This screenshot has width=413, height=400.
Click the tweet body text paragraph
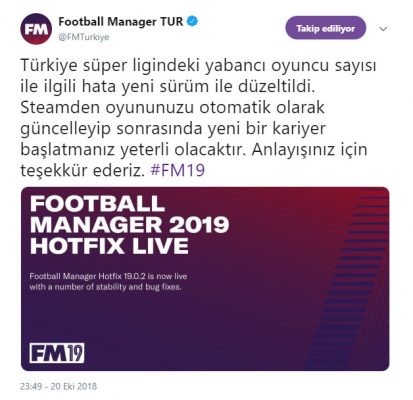198,118
